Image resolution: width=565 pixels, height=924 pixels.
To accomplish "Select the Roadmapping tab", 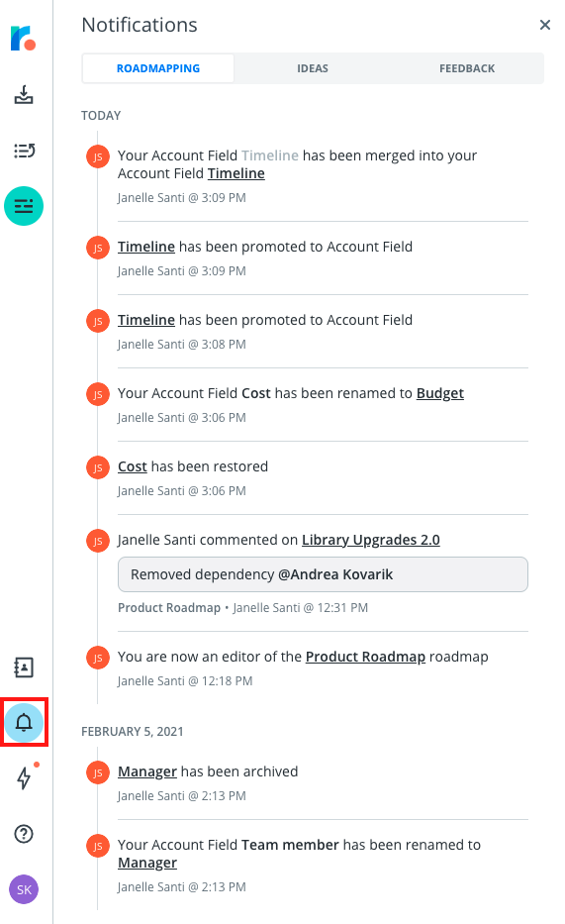I will [158, 68].
